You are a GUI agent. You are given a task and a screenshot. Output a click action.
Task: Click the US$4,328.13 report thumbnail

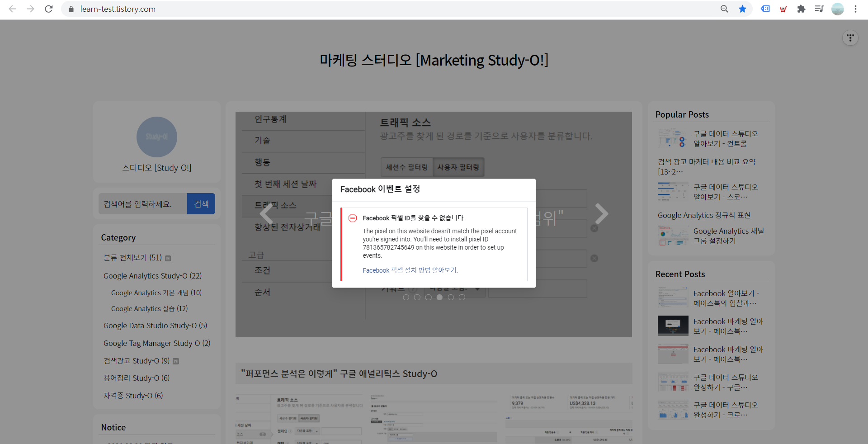pyautogui.click(x=569, y=419)
